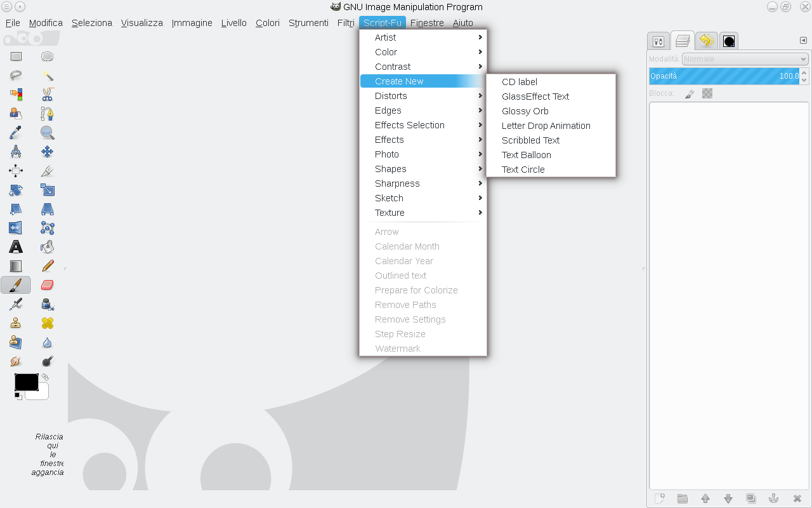Select the Scissors Select tool
The height and width of the screenshot is (508, 812).
coord(47,95)
